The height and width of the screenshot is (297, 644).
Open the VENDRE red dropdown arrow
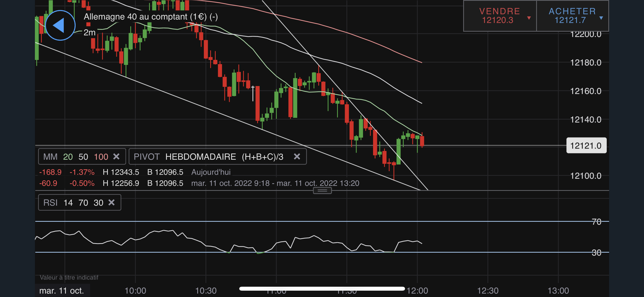529,18
